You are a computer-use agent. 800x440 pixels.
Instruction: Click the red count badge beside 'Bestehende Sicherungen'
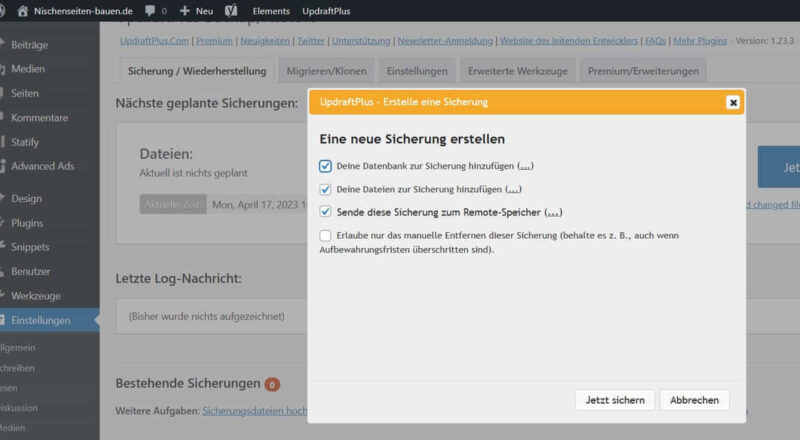coord(272,384)
